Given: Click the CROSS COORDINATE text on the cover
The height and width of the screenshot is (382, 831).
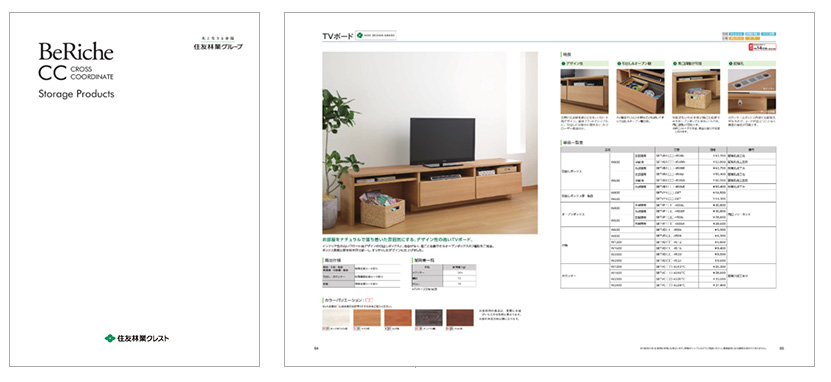Looking at the screenshot, I should (92, 73).
